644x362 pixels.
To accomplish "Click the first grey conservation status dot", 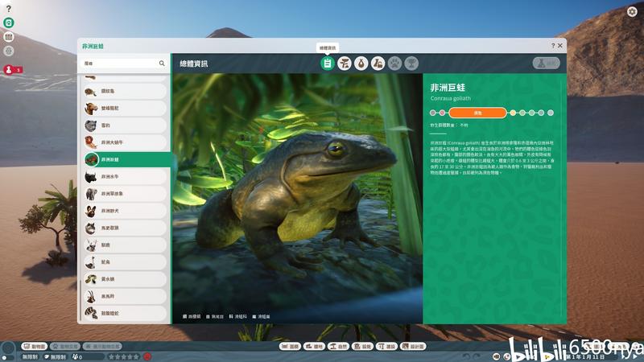I will 432,113.
